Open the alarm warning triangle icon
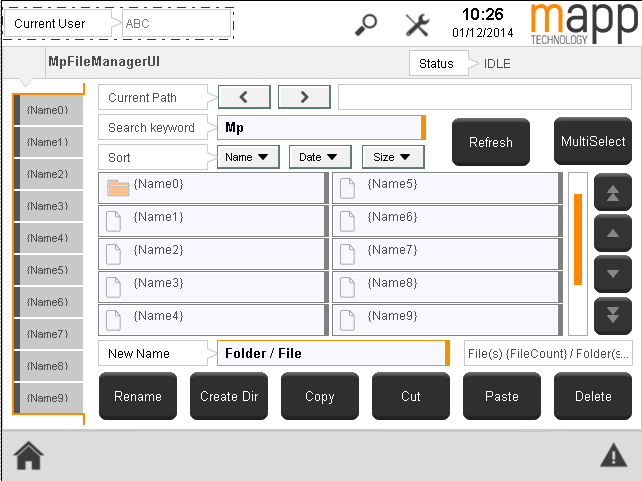 (x=613, y=456)
